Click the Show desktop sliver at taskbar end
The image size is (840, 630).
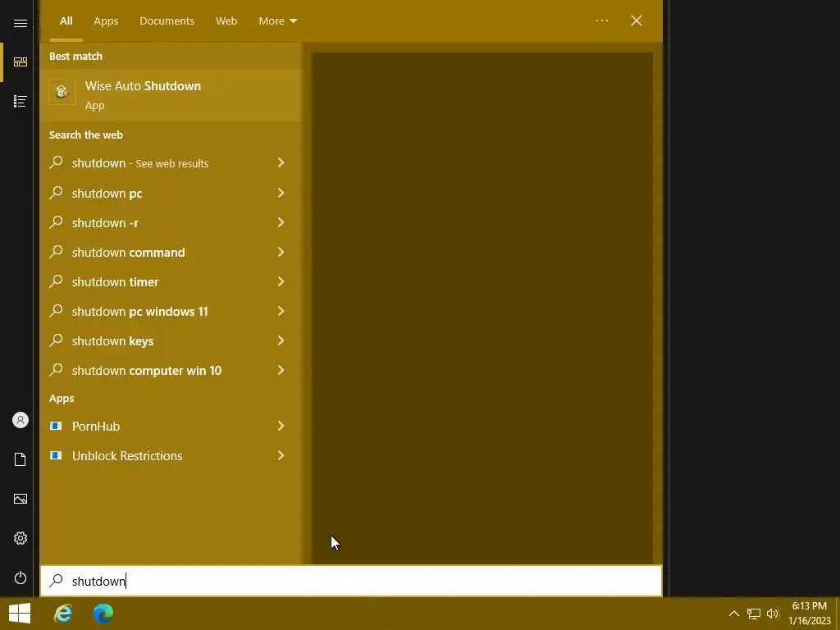838,614
